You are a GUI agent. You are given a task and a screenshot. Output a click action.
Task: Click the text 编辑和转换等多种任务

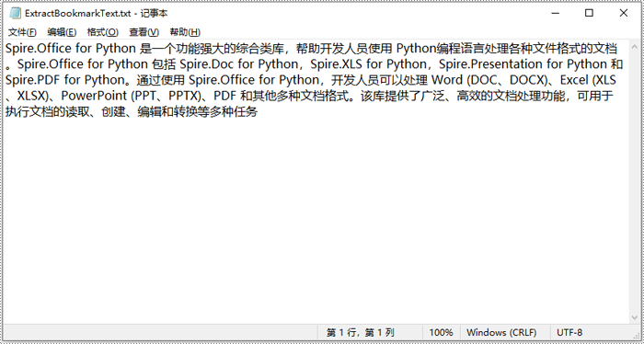(197, 111)
